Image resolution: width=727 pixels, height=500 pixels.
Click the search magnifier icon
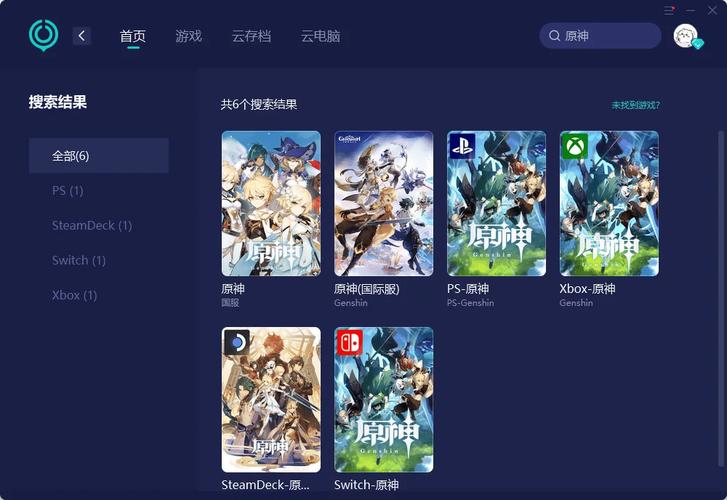point(554,36)
